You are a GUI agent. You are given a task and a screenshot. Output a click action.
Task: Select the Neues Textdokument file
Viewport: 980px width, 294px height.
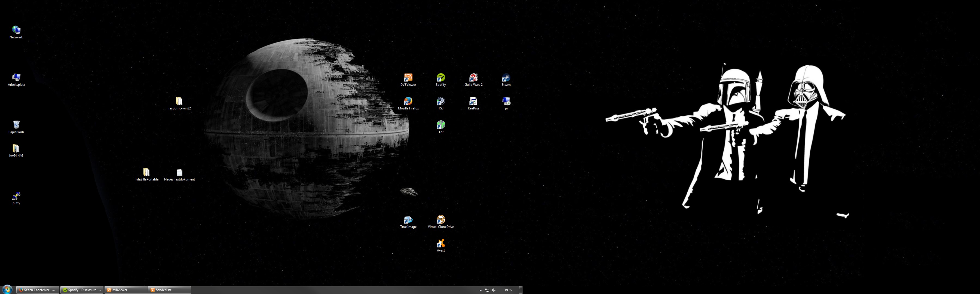[179, 173]
